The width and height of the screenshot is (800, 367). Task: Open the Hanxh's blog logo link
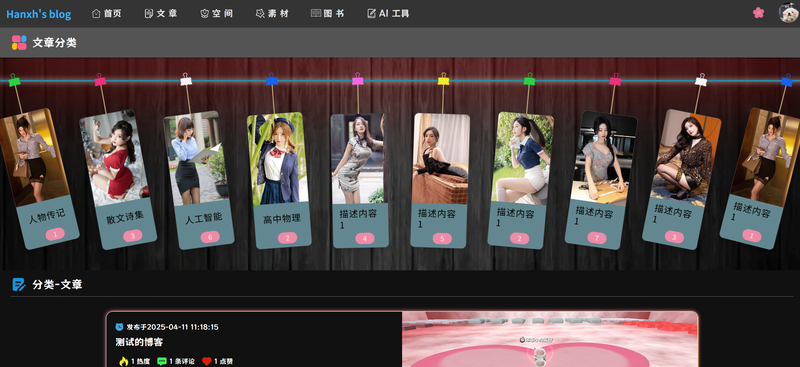click(39, 14)
